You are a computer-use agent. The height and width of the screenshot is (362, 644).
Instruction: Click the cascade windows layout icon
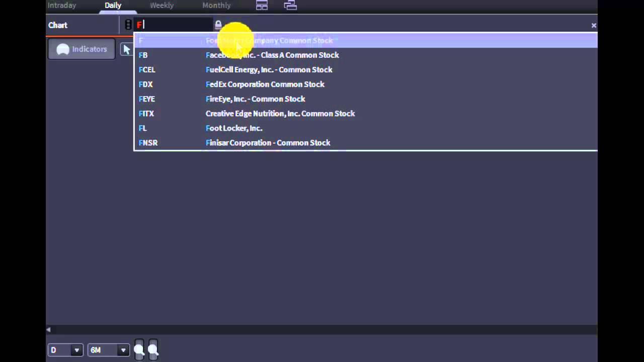coord(290,6)
